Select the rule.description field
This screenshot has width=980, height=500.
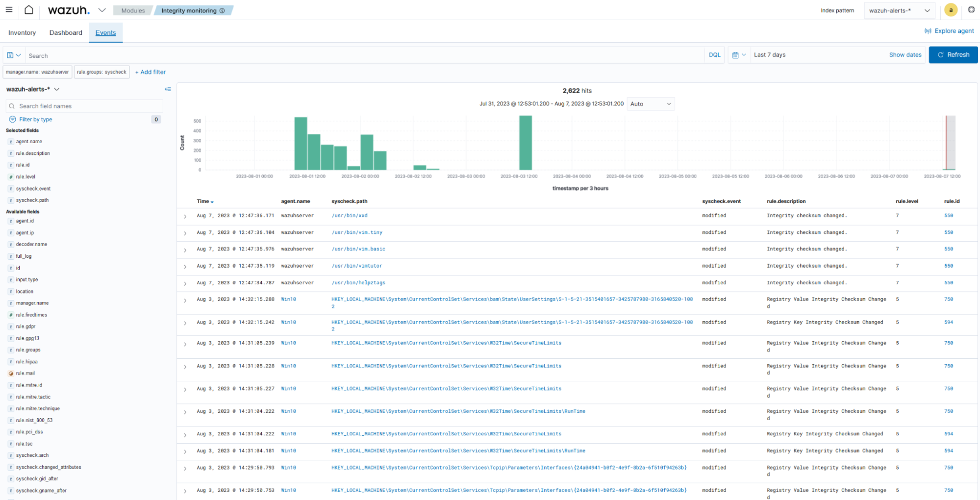[x=33, y=153]
